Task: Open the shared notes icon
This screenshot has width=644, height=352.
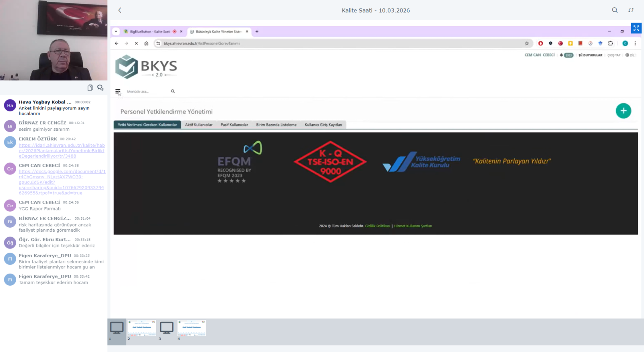Action: click(90, 88)
